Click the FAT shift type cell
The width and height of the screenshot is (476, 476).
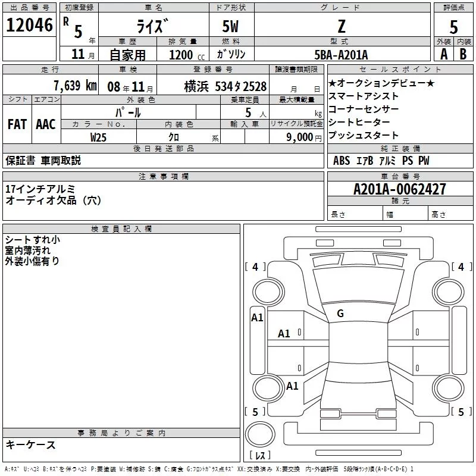coord(17,124)
